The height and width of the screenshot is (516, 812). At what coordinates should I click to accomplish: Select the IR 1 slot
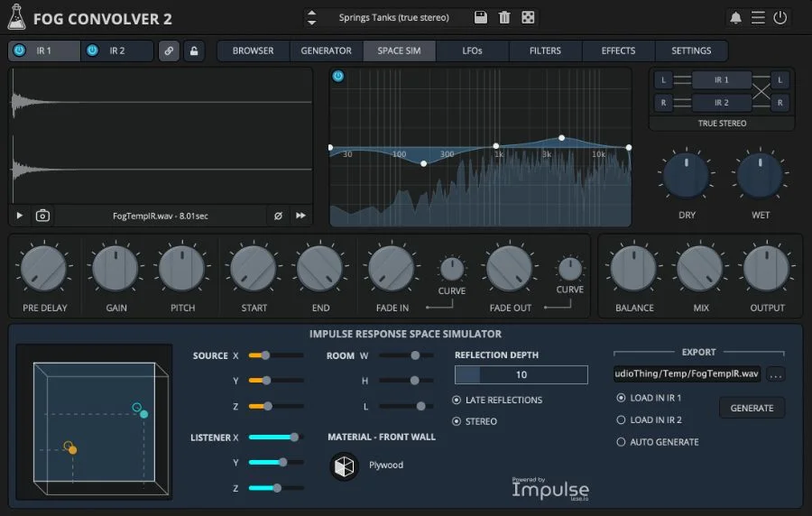tap(44, 51)
